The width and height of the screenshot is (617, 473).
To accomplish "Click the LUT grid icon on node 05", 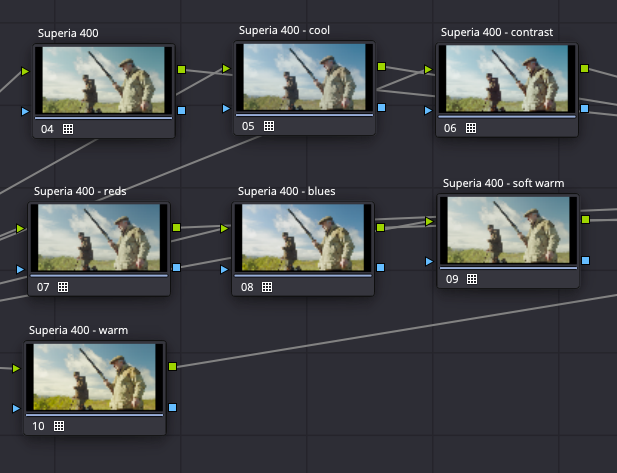I will pyautogui.click(x=269, y=126).
